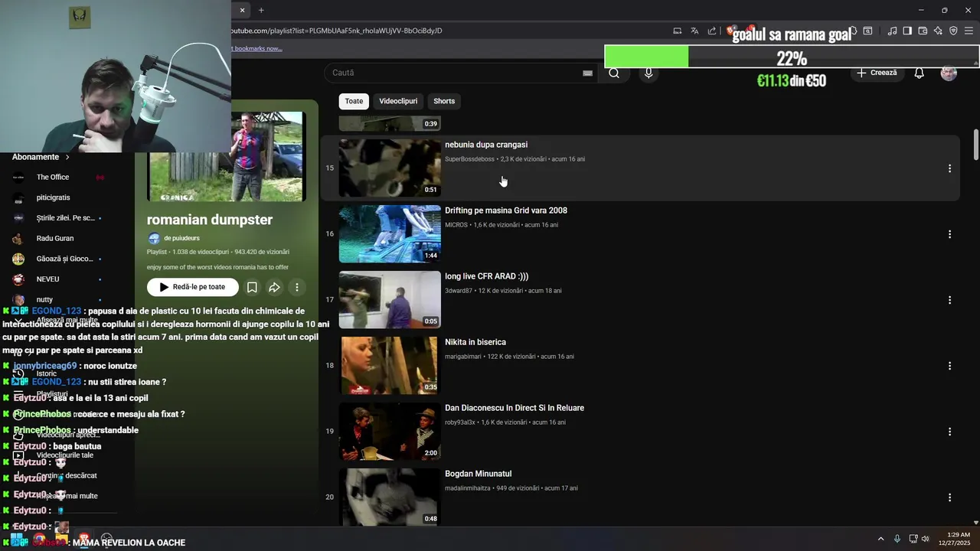Click the browser address bar URL
Viewport: 980px width, 551px height.
[x=337, y=31]
